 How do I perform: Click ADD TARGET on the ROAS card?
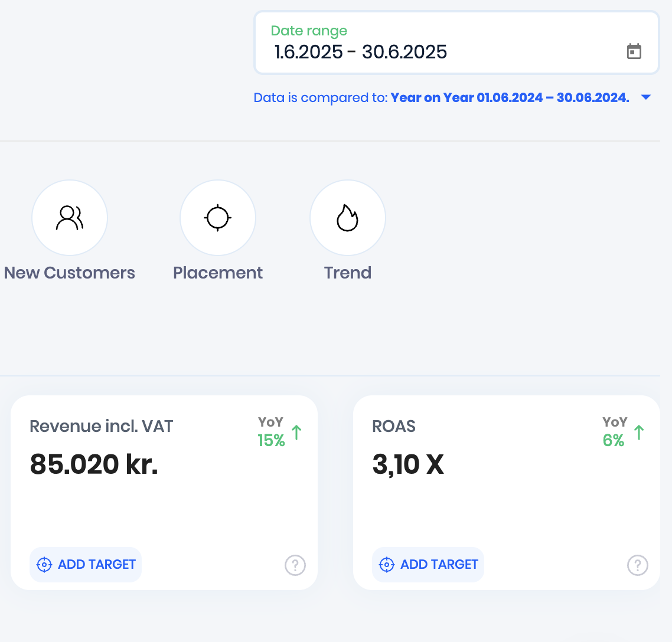[x=428, y=564]
